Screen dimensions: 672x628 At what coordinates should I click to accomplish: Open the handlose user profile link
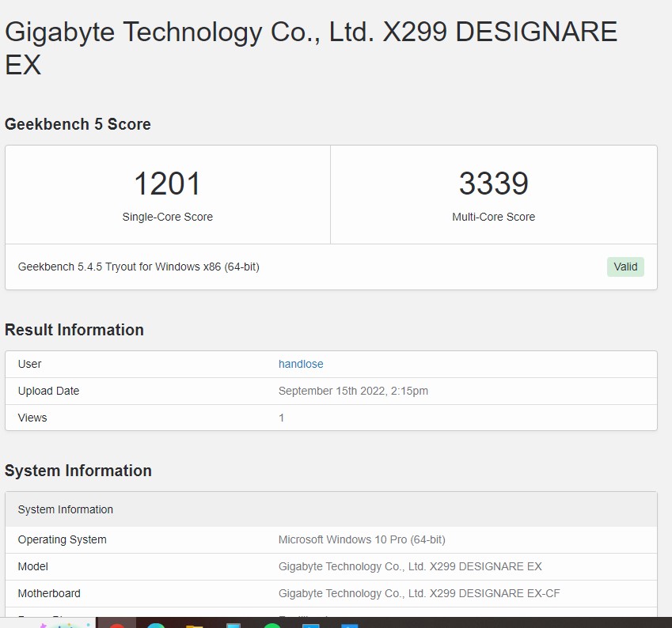pyautogui.click(x=301, y=364)
